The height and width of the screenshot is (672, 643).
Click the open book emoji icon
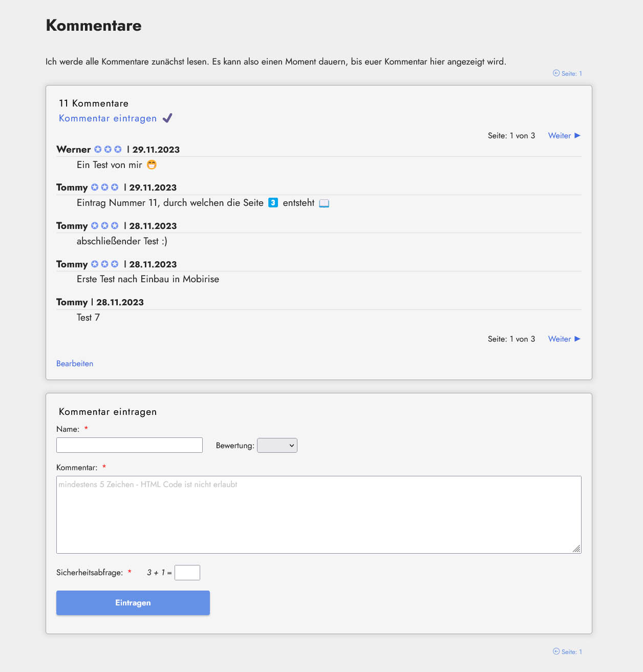324,203
